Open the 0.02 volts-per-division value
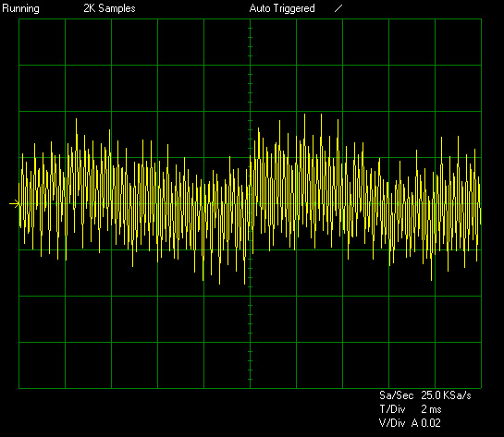The width and height of the screenshot is (504, 437). (x=430, y=423)
